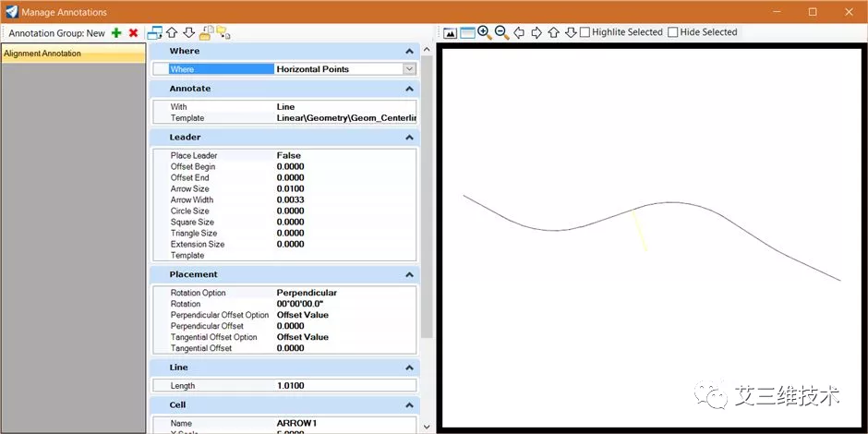This screenshot has width=868, height=434.
Task: Collapse the Annotate section
Action: click(409, 89)
